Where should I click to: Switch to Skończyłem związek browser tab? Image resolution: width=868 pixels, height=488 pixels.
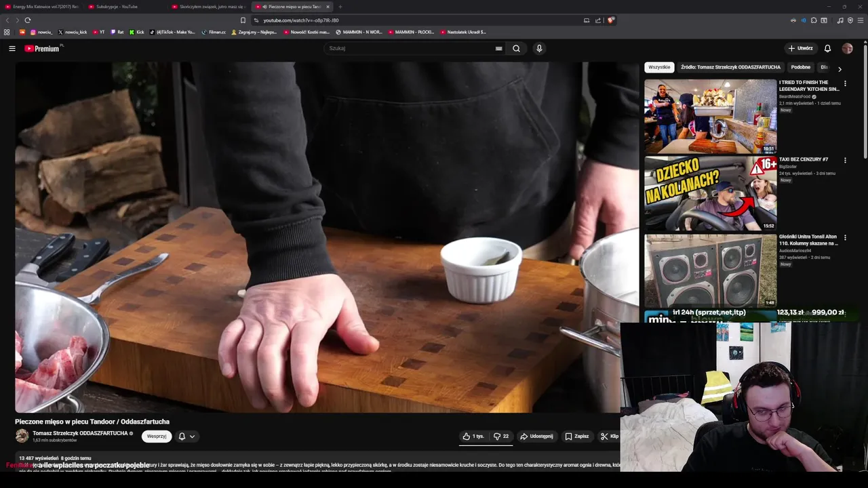209,7
